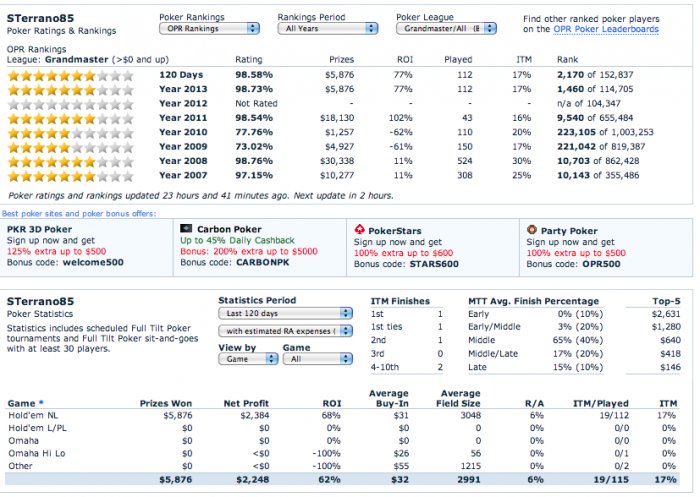The width and height of the screenshot is (700, 497).
Task: Select the Hold'em L/PL game row
Action: (343, 428)
